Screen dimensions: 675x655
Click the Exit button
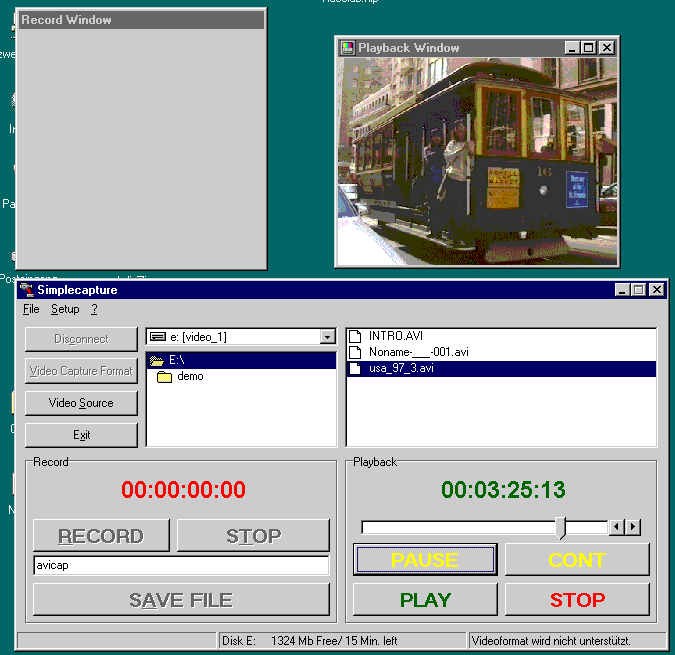pos(81,435)
